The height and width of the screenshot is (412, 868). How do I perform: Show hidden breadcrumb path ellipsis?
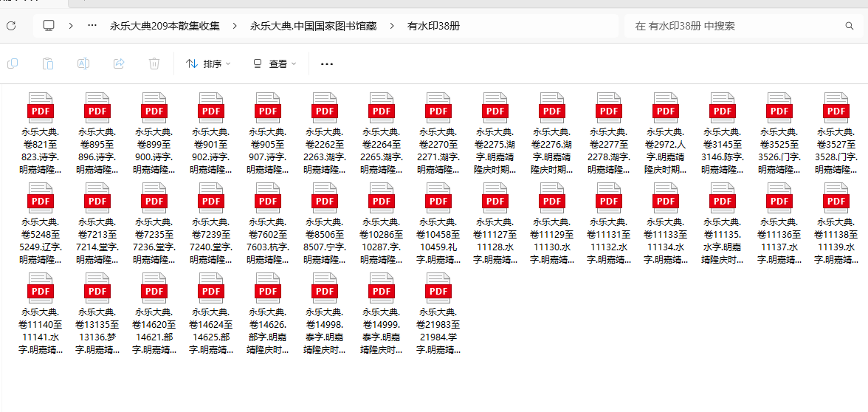[92, 26]
